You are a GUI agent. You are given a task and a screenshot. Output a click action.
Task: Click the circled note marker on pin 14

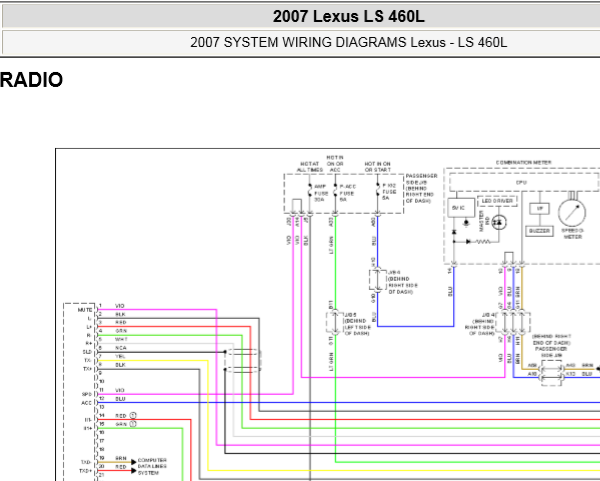coord(133,416)
